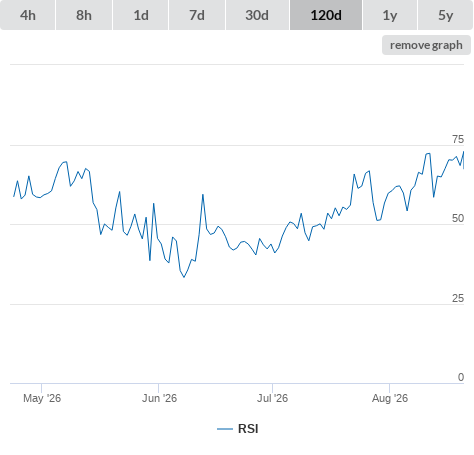Click the 0 value axis label
The height and width of the screenshot is (455, 474).
461,377
